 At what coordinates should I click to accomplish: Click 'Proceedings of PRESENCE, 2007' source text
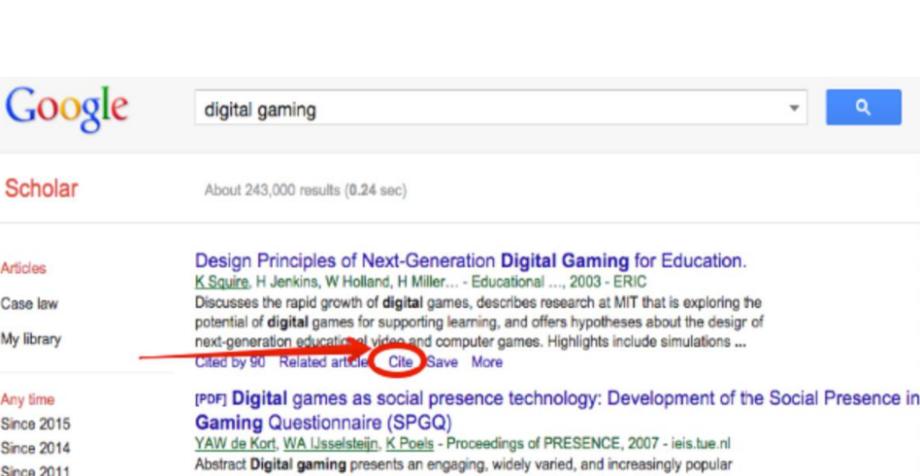coord(552,444)
